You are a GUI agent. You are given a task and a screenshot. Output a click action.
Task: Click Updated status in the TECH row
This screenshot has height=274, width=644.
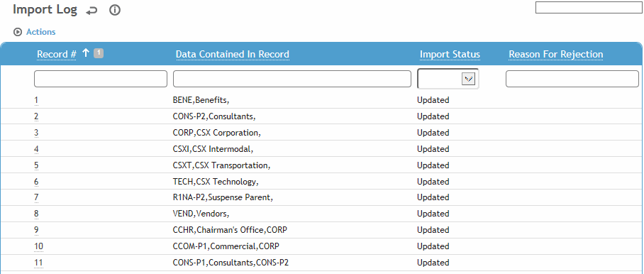[433, 182]
